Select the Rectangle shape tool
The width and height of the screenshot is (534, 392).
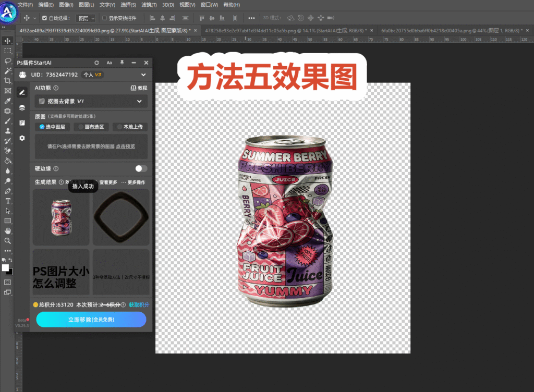tap(7, 221)
